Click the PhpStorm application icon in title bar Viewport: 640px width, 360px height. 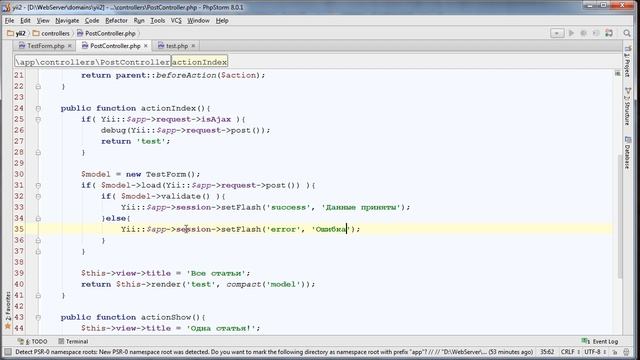click(6, 7)
